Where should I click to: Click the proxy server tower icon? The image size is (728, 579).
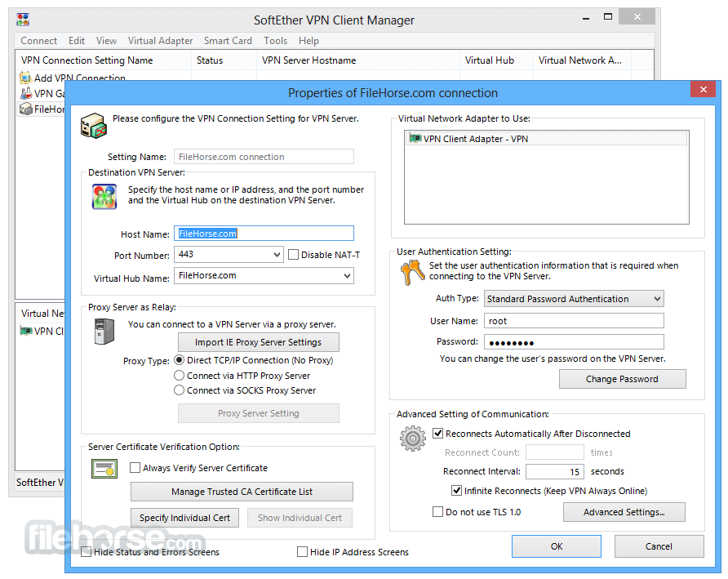(x=104, y=331)
